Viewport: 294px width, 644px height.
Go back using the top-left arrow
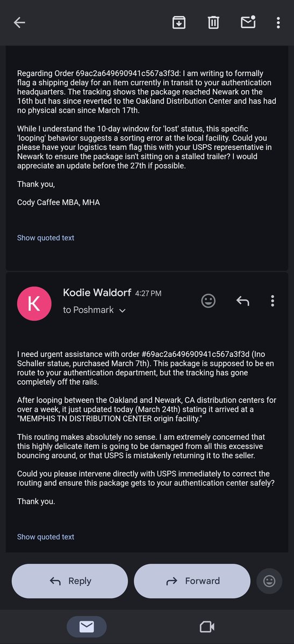pos(19,23)
